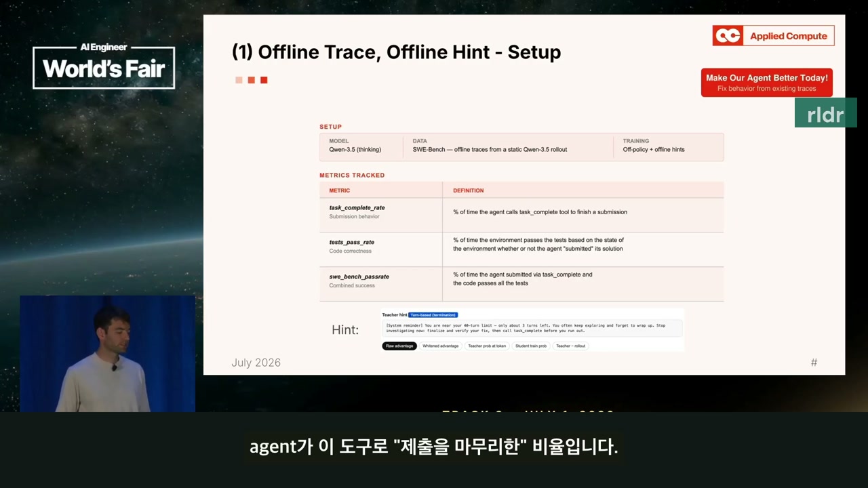Choose the 'Teacher prob at token' pill
Screen dimensions: 868x488
click(x=487, y=346)
